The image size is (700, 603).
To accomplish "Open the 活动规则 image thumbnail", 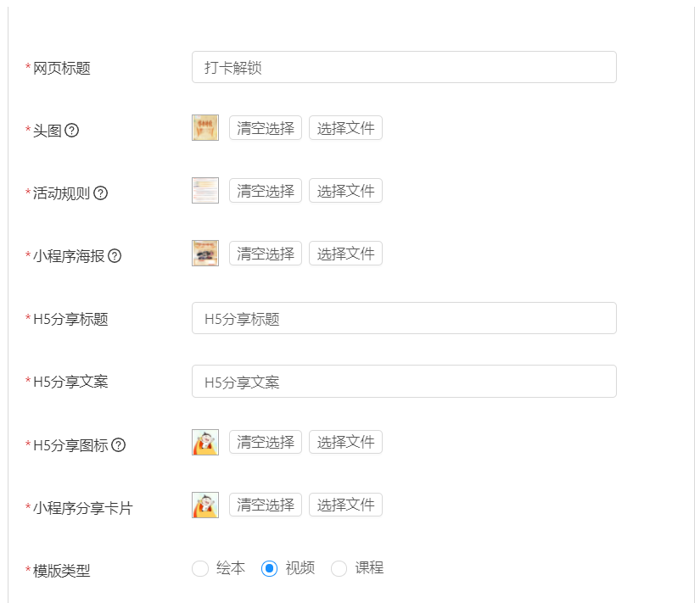I will coord(205,191).
